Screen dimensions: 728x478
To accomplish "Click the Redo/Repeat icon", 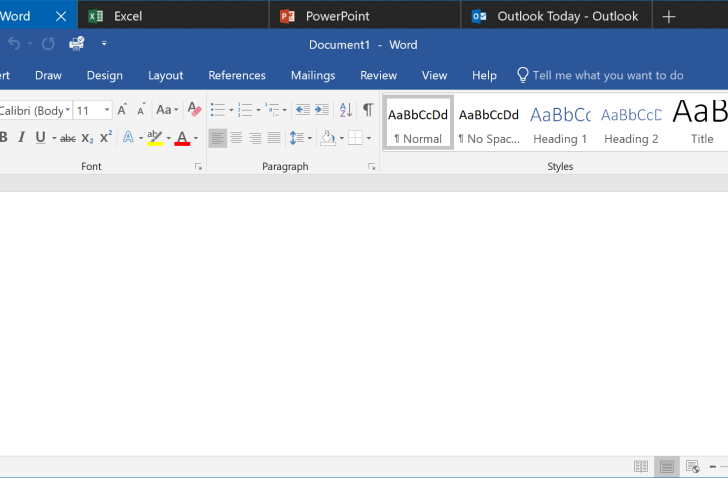I will coord(48,44).
